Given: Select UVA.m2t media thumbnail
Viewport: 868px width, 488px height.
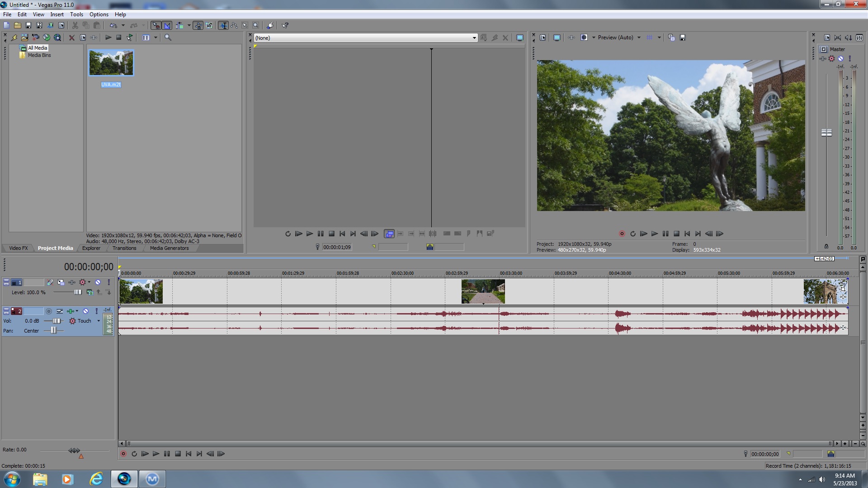Looking at the screenshot, I should [111, 63].
